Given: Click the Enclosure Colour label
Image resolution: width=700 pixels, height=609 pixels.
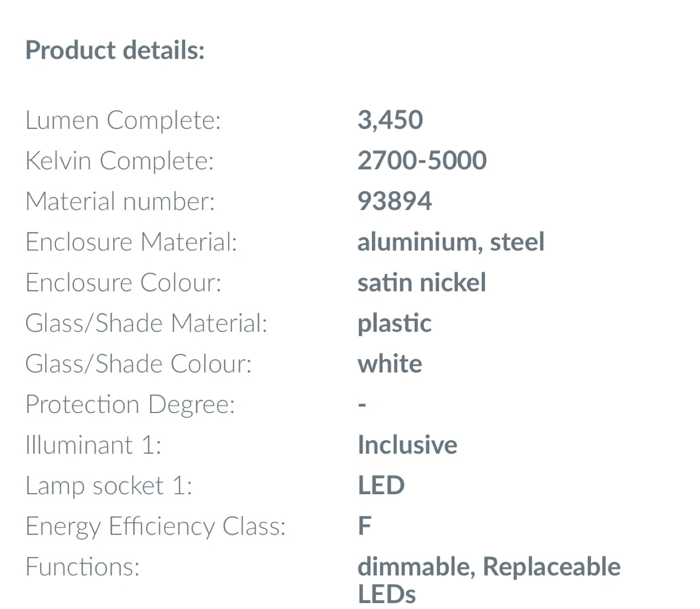Looking at the screenshot, I should click(123, 283).
